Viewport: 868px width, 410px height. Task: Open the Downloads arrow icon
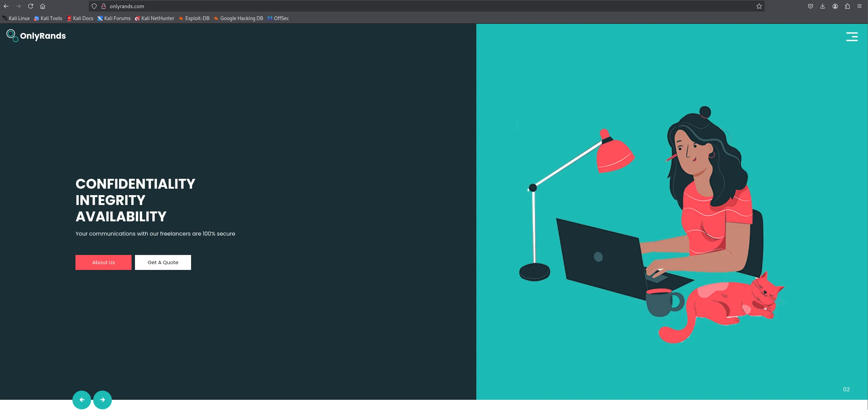[x=823, y=6]
